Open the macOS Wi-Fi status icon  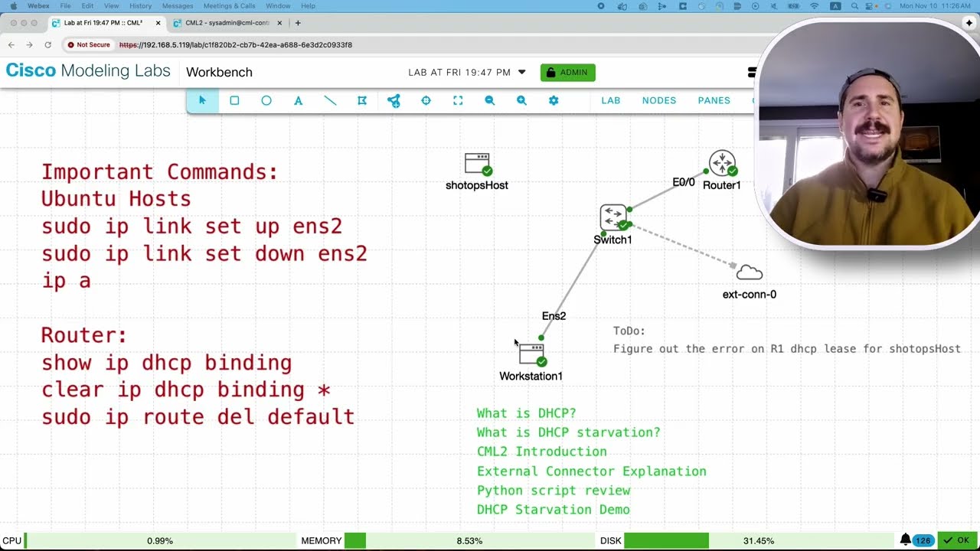(x=814, y=6)
